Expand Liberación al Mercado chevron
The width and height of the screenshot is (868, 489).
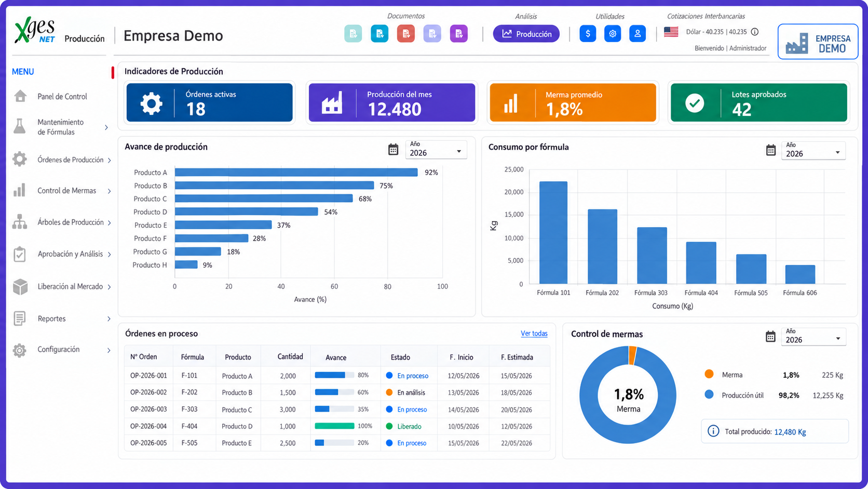[110, 287]
